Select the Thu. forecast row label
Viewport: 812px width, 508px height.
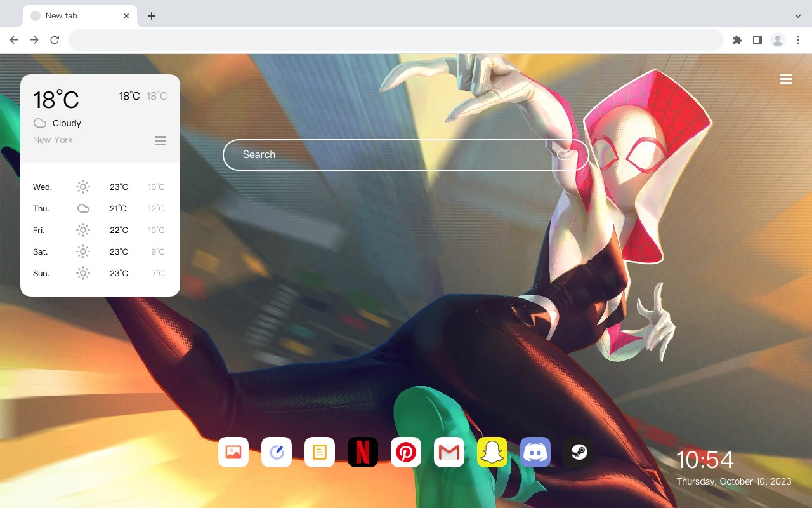pos(41,208)
